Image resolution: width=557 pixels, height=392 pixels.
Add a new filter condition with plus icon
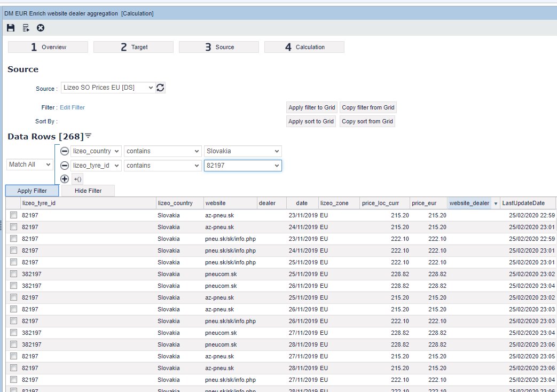pos(64,179)
